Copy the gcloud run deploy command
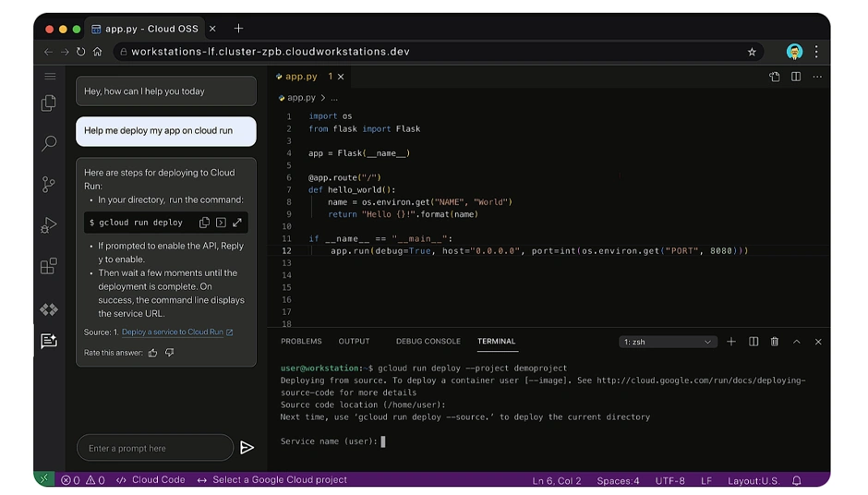 pos(204,223)
